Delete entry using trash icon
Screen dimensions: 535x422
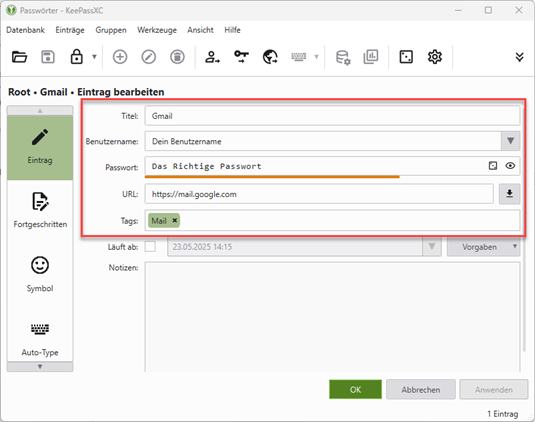177,57
